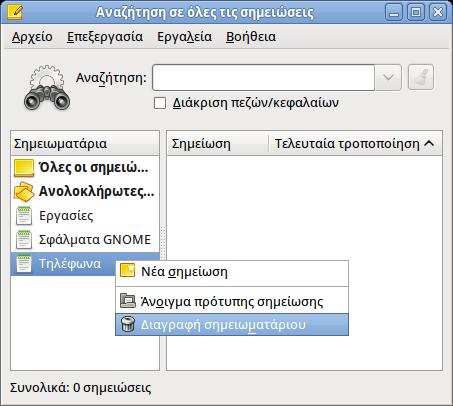Click the notebook icon beside Τηλέφωνα

coord(24,264)
